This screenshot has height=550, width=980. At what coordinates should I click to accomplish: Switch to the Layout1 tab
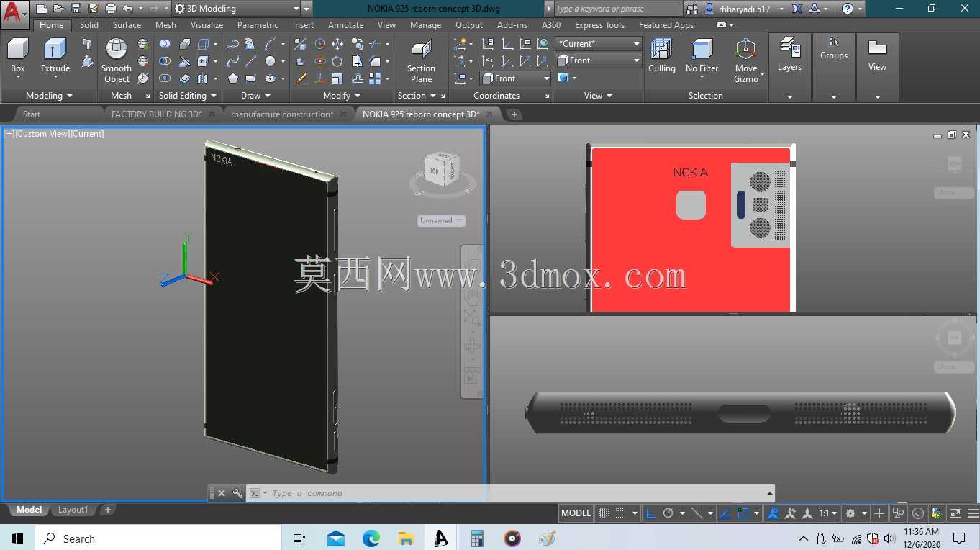pos(73,510)
